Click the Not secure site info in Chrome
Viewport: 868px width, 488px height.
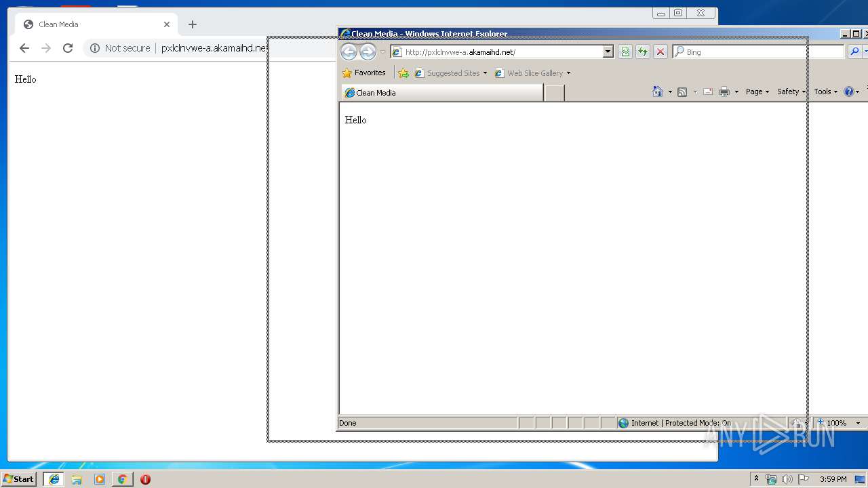click(x=120, y=48)
